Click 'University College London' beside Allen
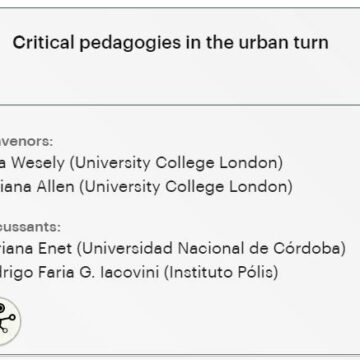 [x=186, y=187]
